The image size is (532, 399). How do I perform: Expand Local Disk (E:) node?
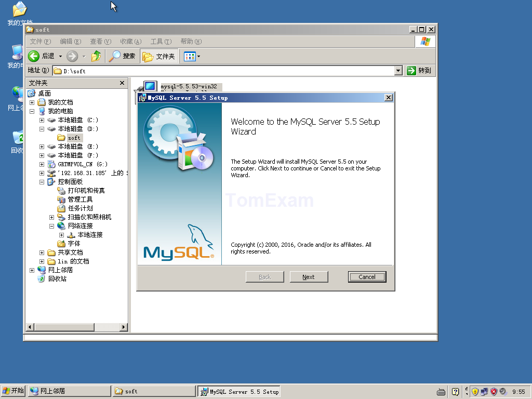click(42, 147)
